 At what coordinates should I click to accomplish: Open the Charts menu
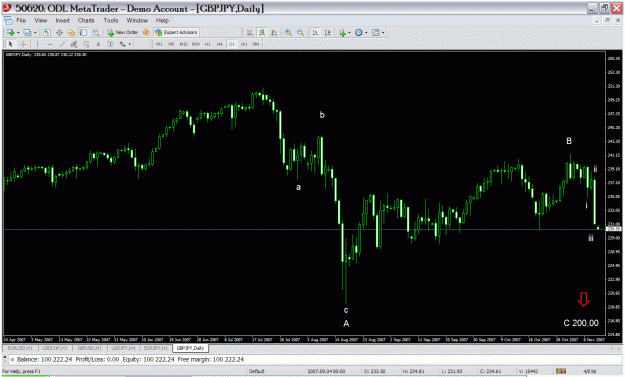[86, 20]
